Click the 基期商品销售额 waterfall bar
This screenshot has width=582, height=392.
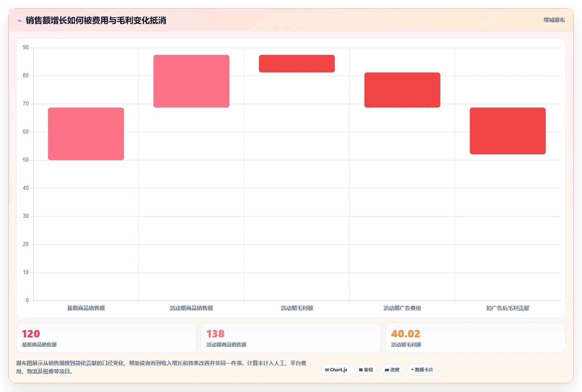click(86, 134)
